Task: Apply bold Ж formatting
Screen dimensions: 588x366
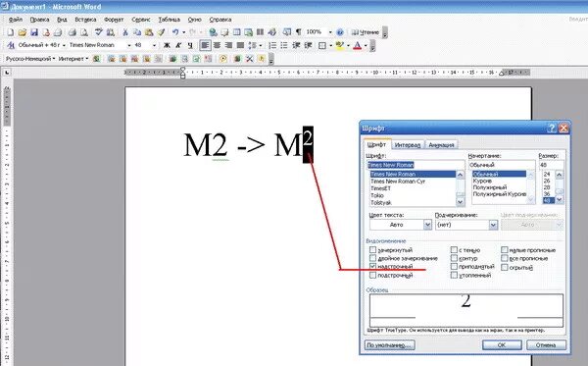Action: click(167, 45)
